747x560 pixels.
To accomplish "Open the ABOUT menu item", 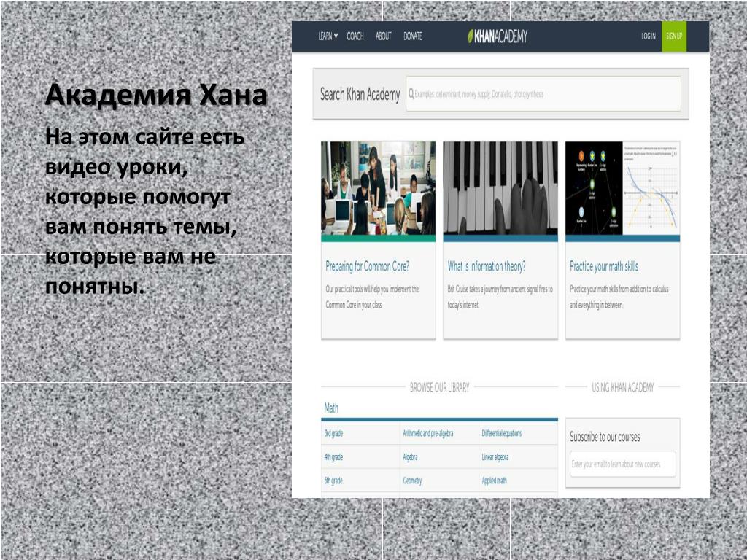I will tap(383, 36).
